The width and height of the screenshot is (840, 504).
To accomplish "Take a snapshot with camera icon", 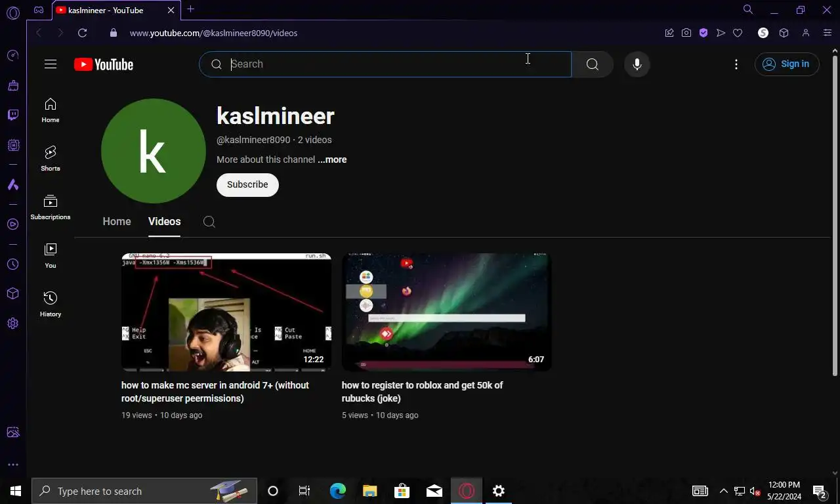I will (686, 33).
